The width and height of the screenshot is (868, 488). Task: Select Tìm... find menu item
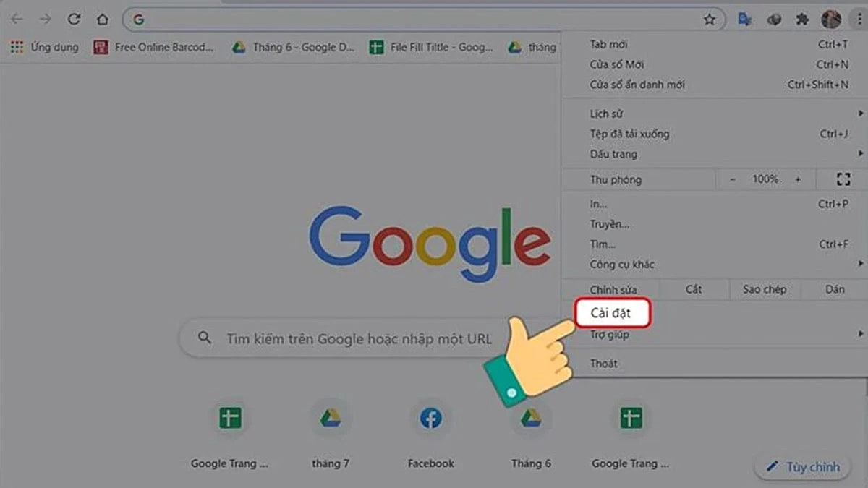714,244
